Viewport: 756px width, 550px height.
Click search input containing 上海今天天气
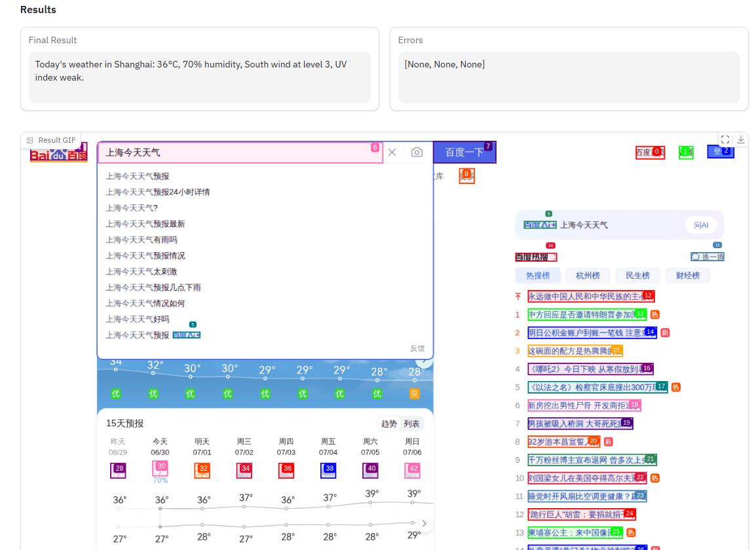coord(240,153)
